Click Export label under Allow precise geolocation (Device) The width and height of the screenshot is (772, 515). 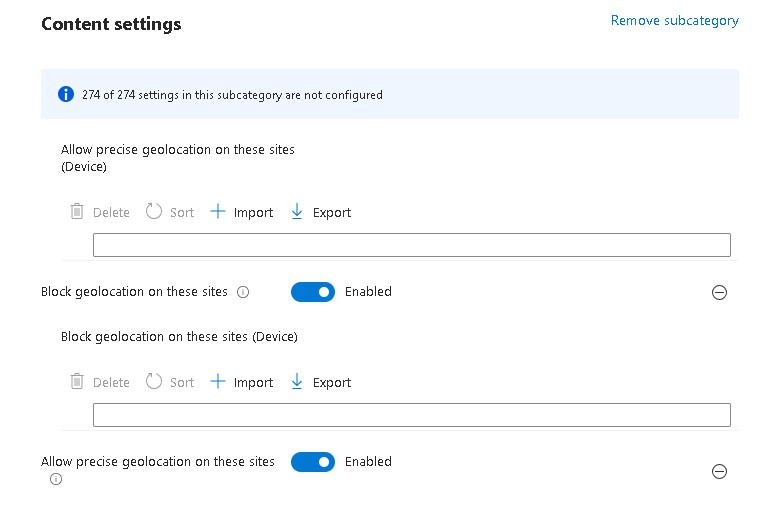click(332, 213)
